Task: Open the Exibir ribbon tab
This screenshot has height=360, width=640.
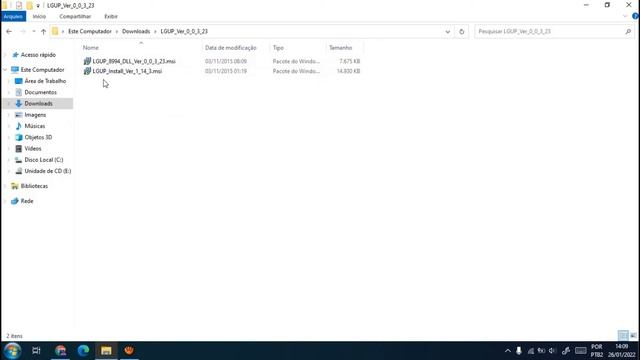Action: click(x=111, y=16)
